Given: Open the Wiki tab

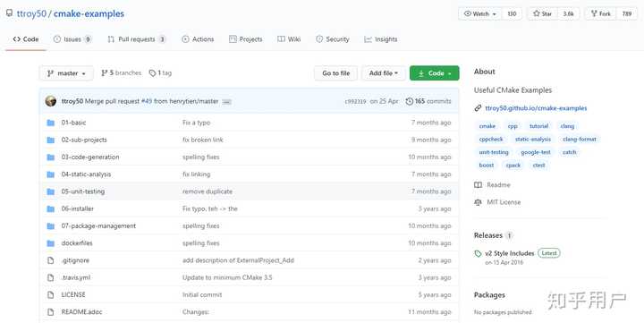Looking at the screenshot, I should pos(289,39).
